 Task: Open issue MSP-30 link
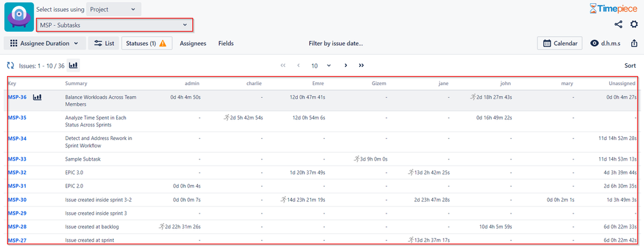pos(17,200)
